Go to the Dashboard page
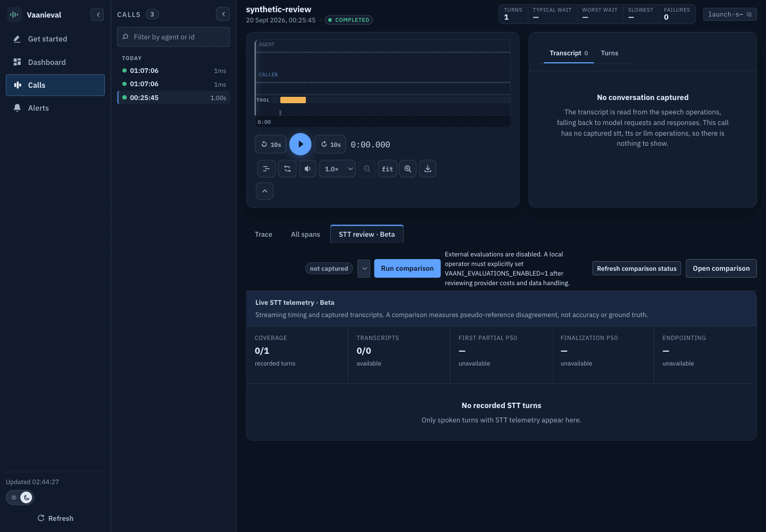766x532 pixels. (55, 62)
